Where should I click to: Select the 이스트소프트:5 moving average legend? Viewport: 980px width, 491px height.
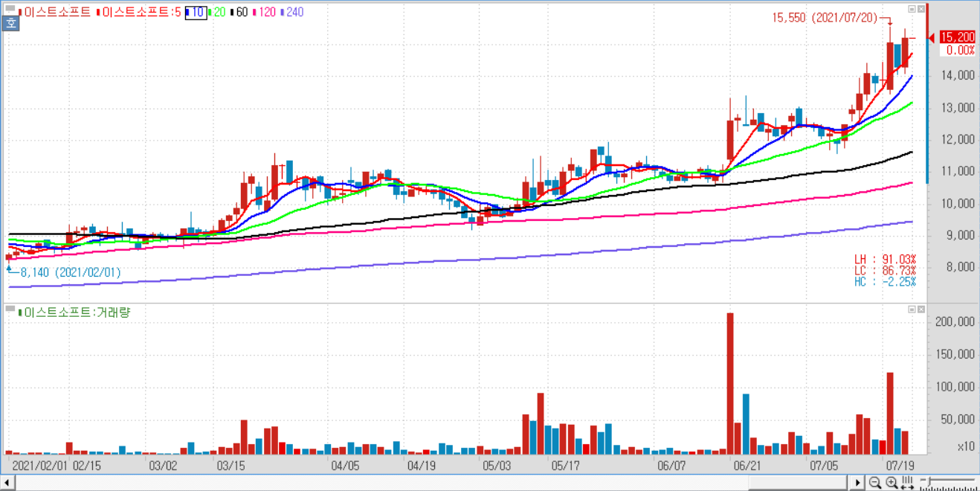click(138, 12)
